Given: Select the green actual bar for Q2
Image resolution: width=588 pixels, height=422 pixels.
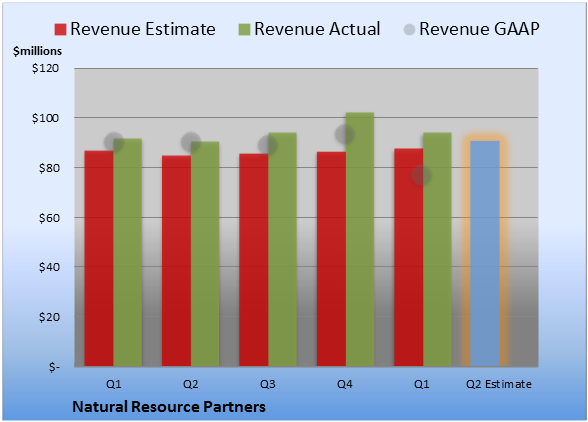Looking at the screenshot, I should (205, 254).
